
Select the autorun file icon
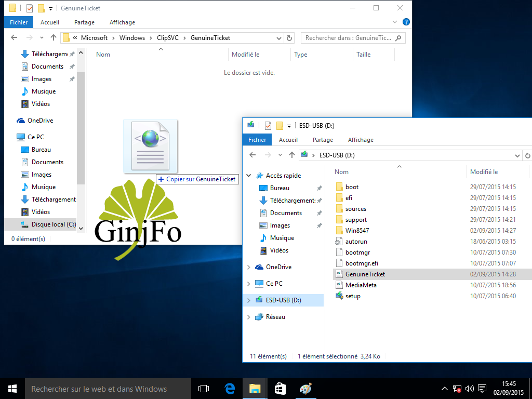tap(339, 242)
